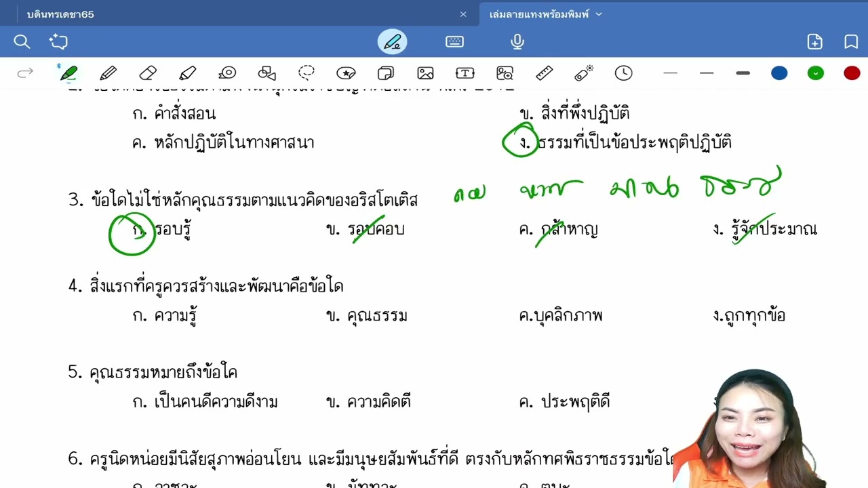Switch to the เล่มลายแทงพร้อมพิมพ์ tab
868x488 pixels.
click(x=539, y=14)
